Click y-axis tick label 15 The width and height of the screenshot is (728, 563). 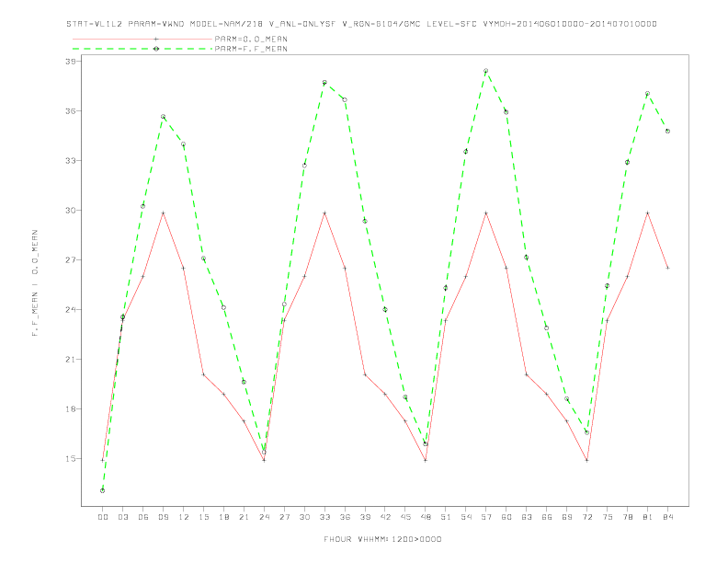coord(71,459)
